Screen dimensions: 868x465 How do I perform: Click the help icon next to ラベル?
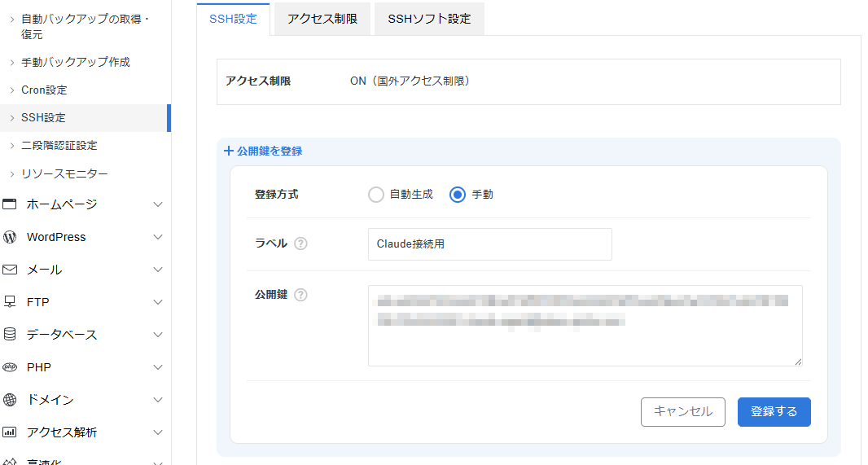[x=300, y=243]
